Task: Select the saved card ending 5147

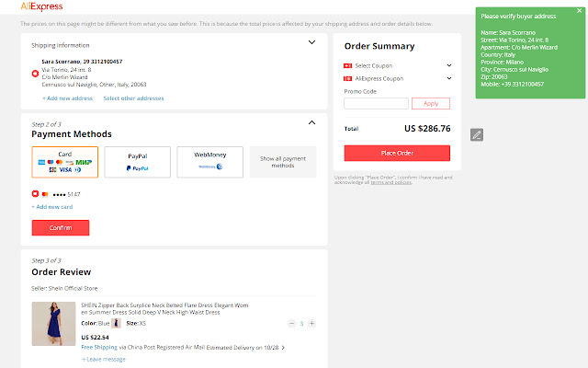Action: tap(35, 194)
